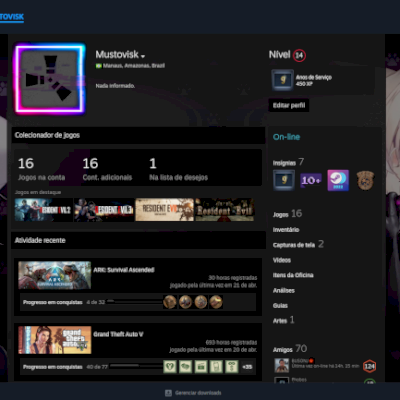The image size is (400, 400).
Task: Click the friend's level 124 hexagon badge
Action: [369, 366]
